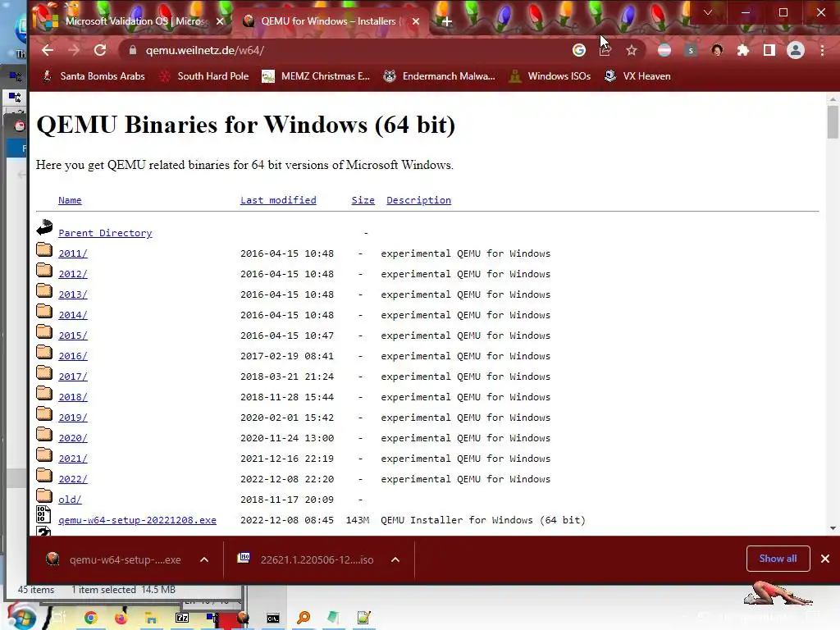The width and height of the screenshot is (840, 630).
Task: Open Command Prompt from the taskbar
Action: (273, 619)
